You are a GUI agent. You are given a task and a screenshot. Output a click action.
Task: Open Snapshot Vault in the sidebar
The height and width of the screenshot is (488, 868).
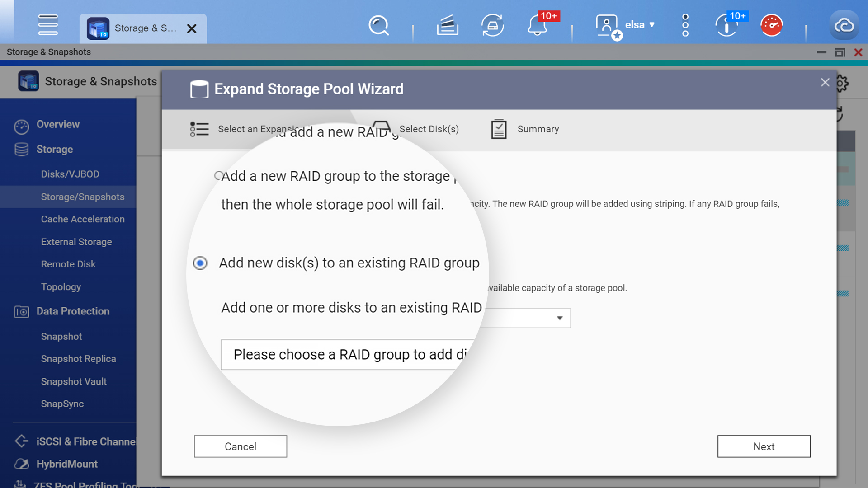point(74,381)
